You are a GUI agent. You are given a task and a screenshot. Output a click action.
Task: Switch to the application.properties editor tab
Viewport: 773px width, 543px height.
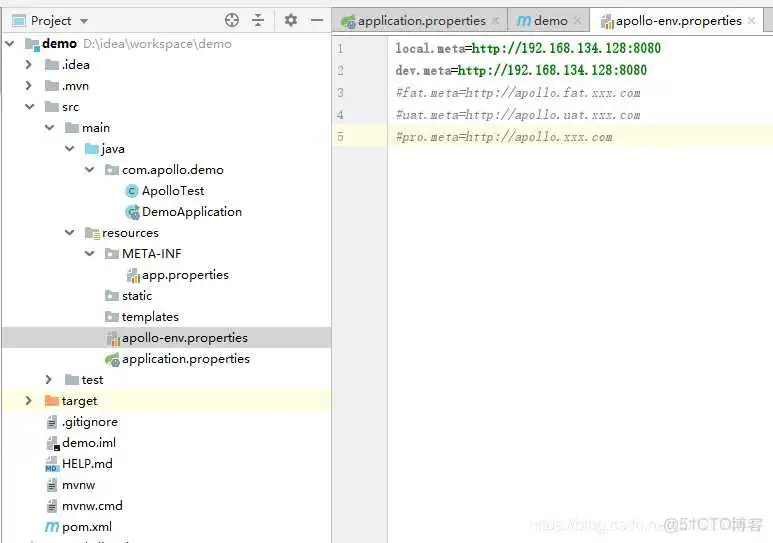421,21
